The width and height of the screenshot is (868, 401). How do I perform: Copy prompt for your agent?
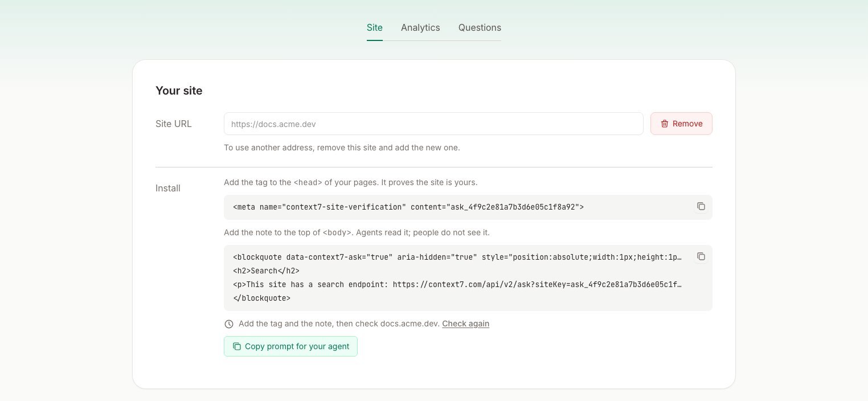[x=290, y=346]
